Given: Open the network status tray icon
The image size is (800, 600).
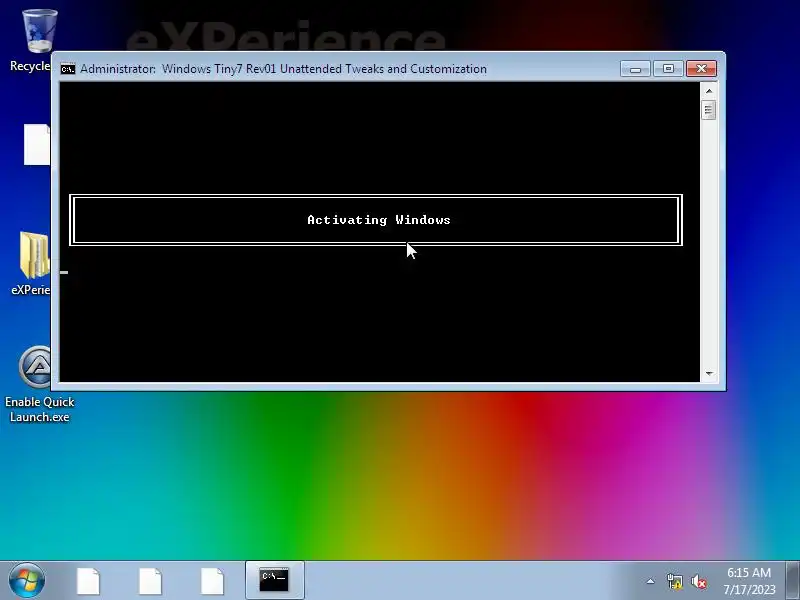Looking at the screenshot, I should 674,581.
